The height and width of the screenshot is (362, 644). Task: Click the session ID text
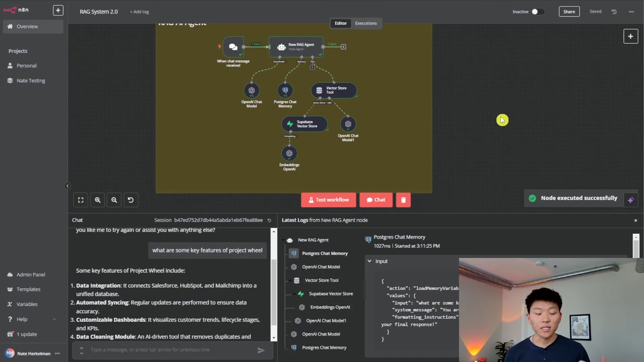[218, 220]
